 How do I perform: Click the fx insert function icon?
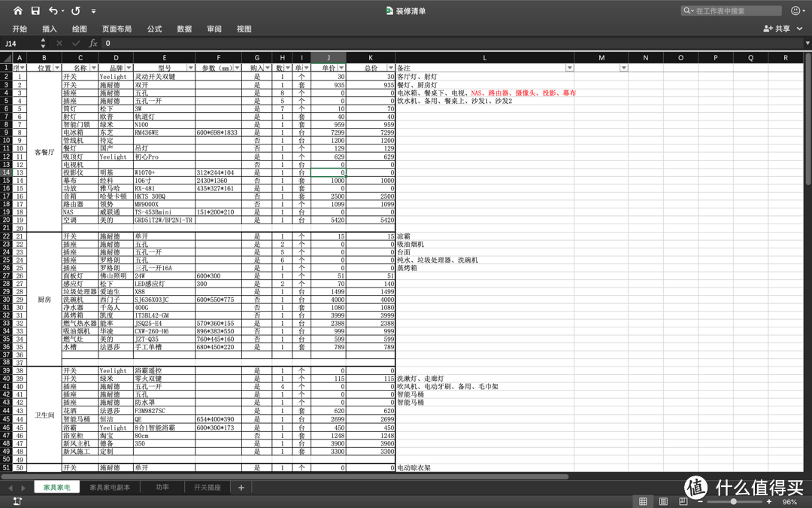coord(93,43)
